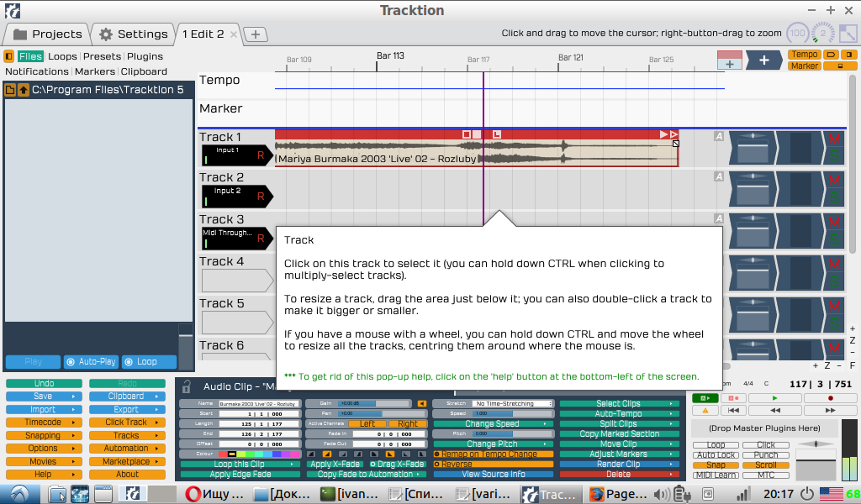Click the Track 2 automation 'A' icon

(x=719, y=176)
